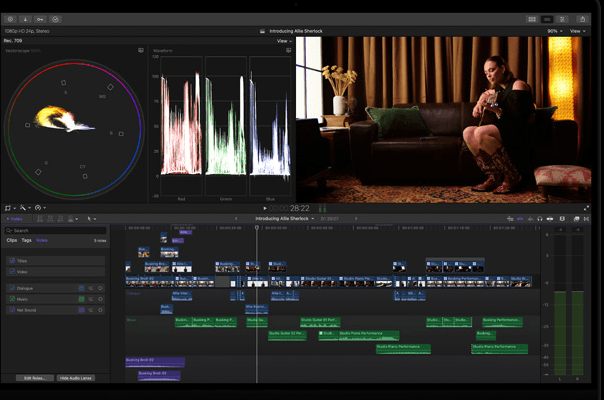This screenshot has width=604, height=400.
Task: Focus the Nat Sound role circle button
Action: pos(100,310)
